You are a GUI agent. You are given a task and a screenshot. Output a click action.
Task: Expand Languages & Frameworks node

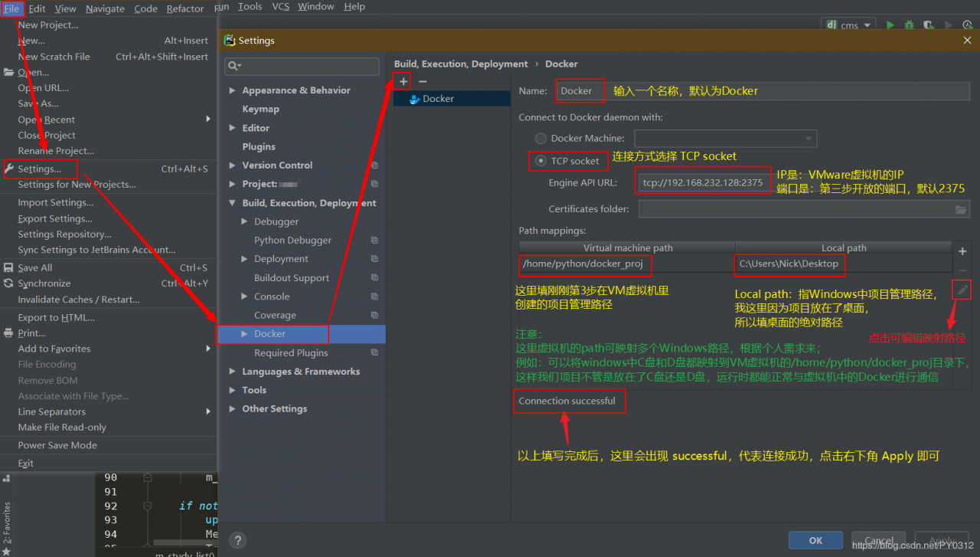pyautogui.click(x=233, y=372)
